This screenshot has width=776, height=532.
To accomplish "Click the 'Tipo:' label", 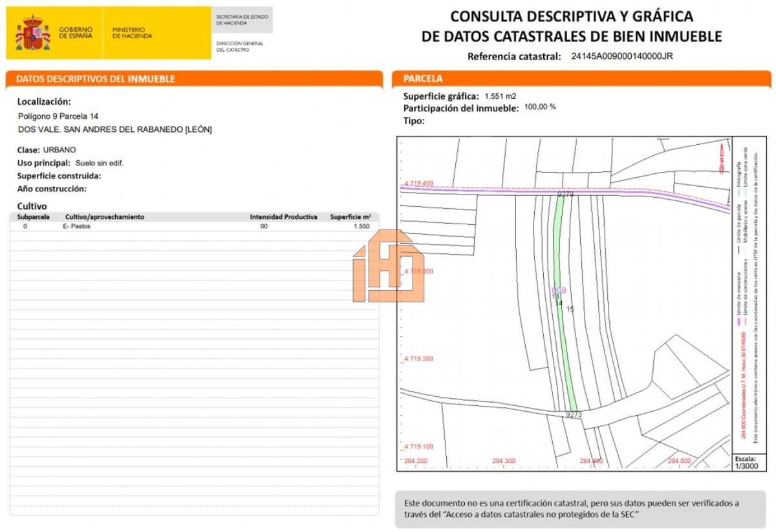I will click(414, 121).
